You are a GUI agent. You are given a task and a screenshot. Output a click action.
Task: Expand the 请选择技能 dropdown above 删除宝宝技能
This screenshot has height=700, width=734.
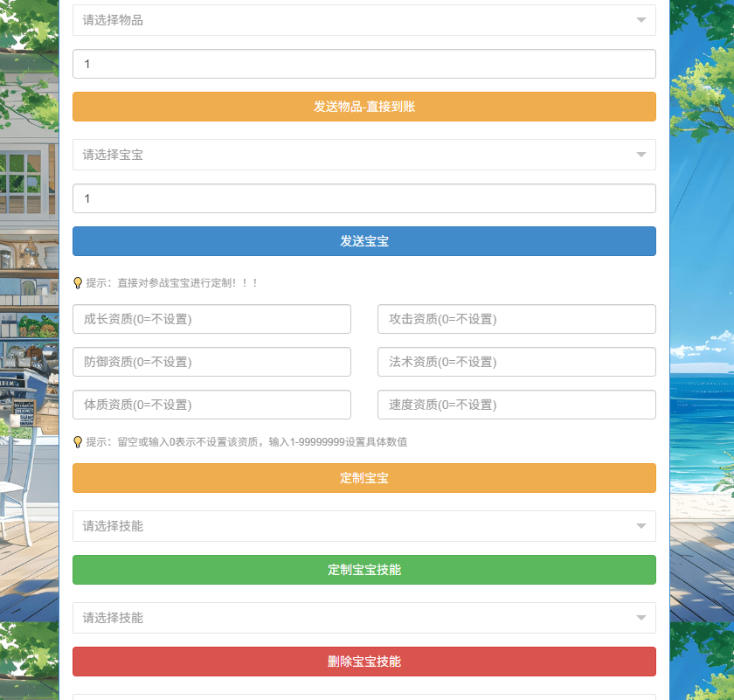(x=364, y=618)
